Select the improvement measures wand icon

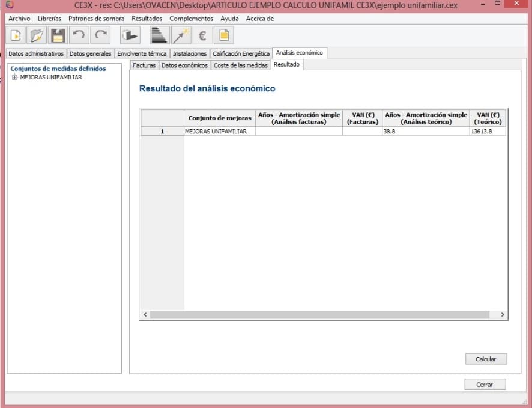180,36
